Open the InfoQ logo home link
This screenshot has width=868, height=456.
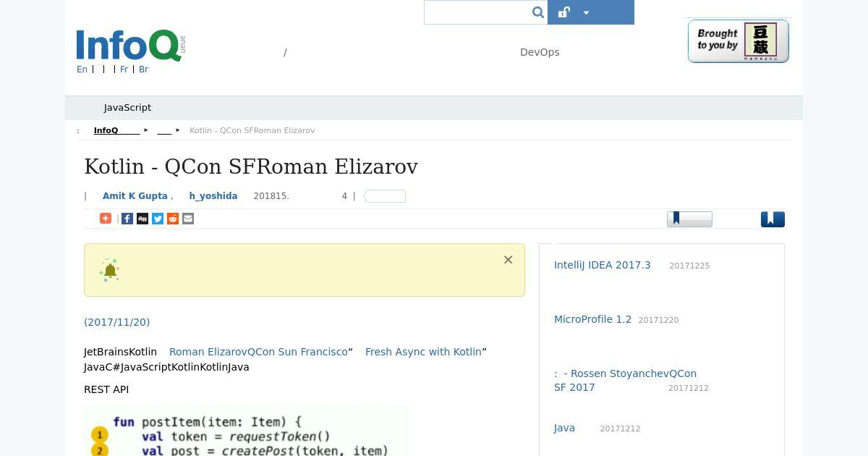131,45
